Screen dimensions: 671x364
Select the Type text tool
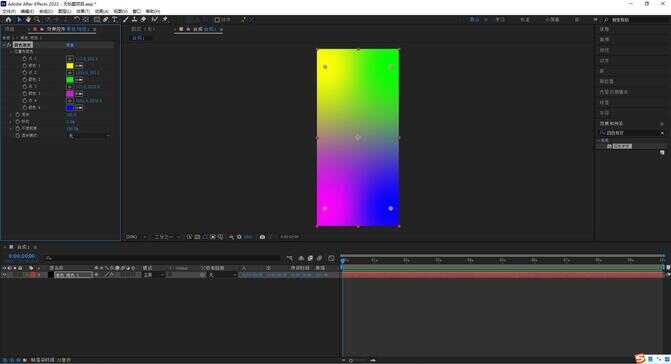tap(115, 20)
